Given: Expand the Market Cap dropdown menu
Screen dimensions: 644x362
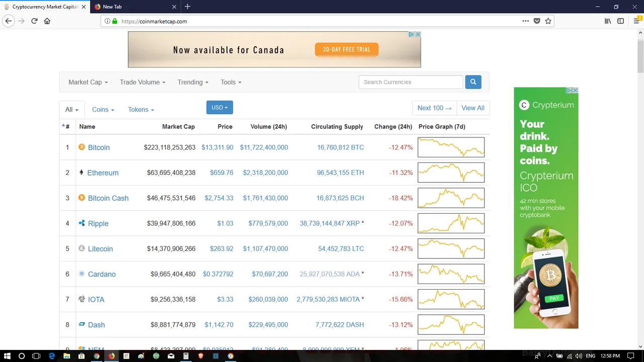Looking at the screenshot, I should coord(88,82).
